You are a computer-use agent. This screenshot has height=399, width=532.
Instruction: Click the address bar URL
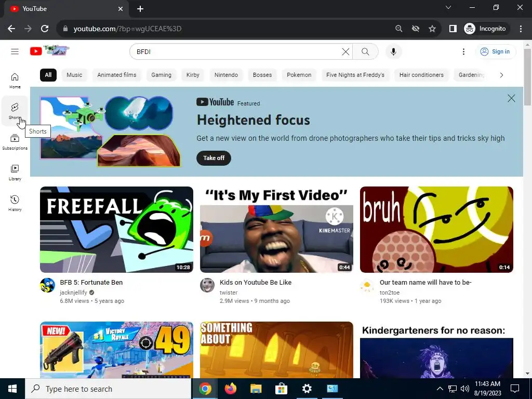pos(128,29)
